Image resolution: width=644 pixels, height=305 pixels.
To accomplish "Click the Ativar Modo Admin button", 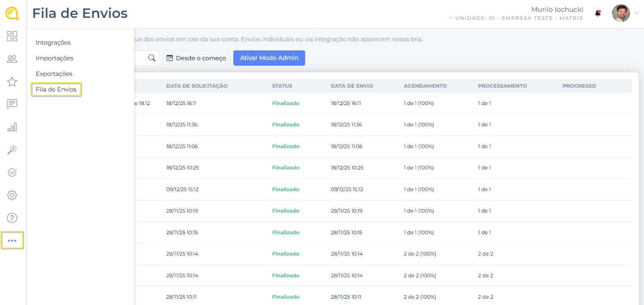I will 269,58.
